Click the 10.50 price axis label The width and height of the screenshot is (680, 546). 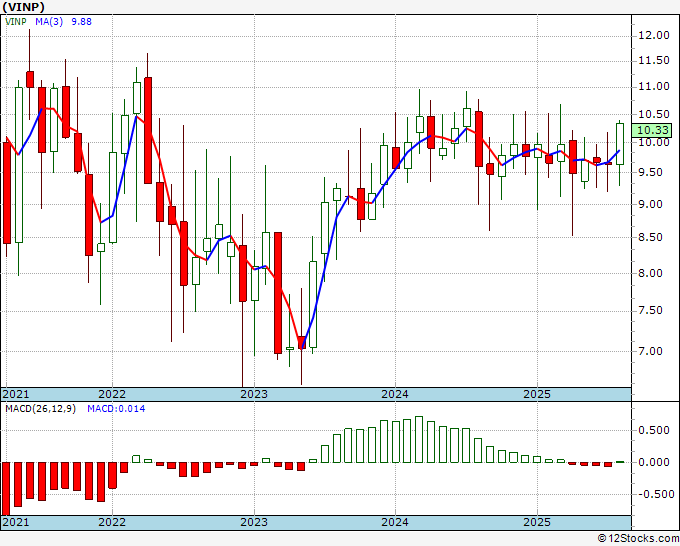point(654,114)
